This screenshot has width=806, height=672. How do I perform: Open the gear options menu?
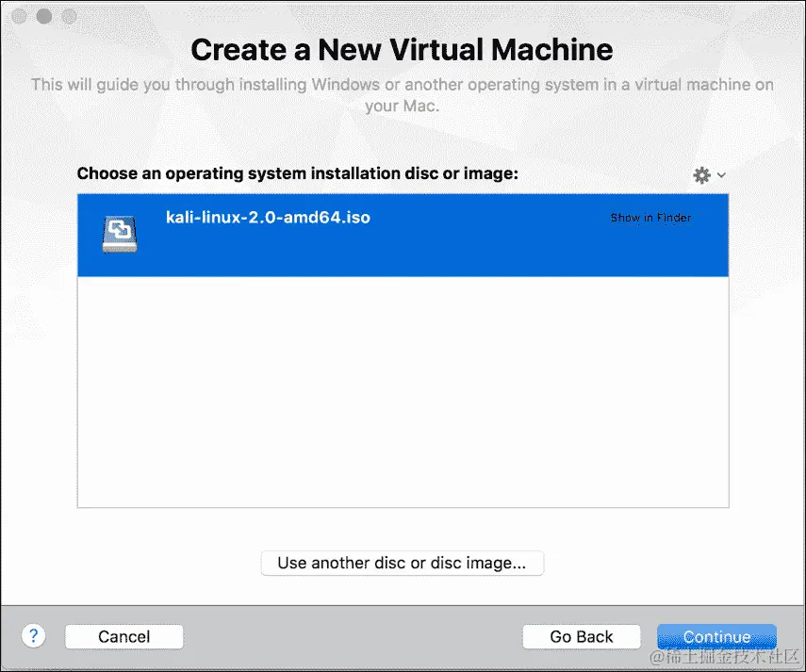click(709, 175)
